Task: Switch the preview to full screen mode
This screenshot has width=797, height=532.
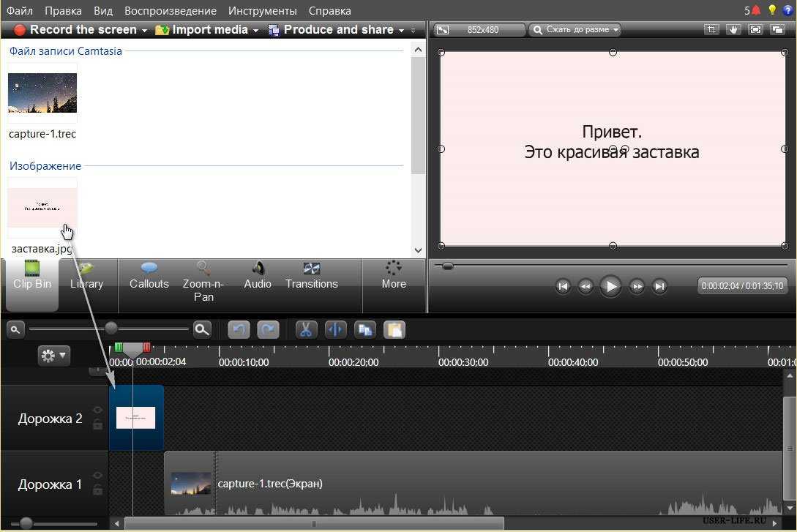Action: coord(755,30)
